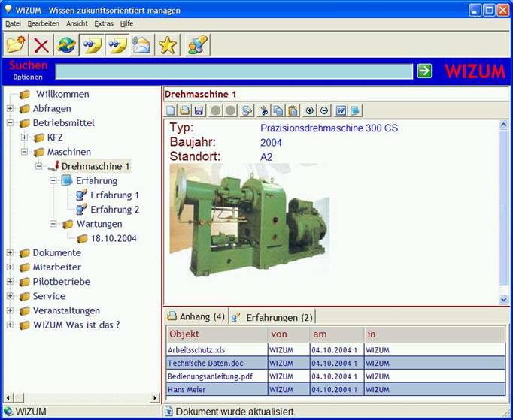
Task: Select the Arbeitsschutz.xls attachment
Action: (x=196, y=349)
